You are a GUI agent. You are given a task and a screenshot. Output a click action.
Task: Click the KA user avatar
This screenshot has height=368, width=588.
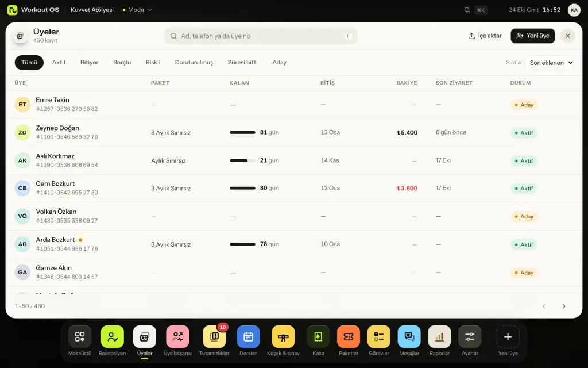pos(574,10)
